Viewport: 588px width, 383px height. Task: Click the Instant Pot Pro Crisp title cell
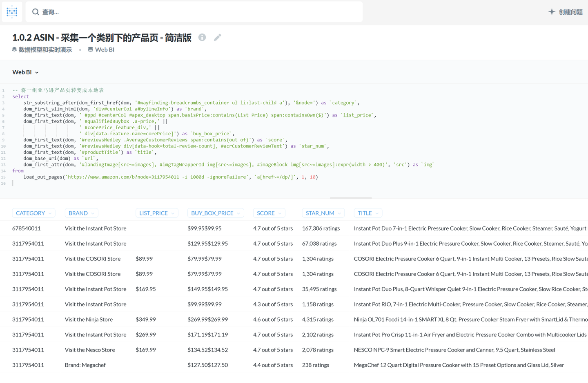click(470, 334)
